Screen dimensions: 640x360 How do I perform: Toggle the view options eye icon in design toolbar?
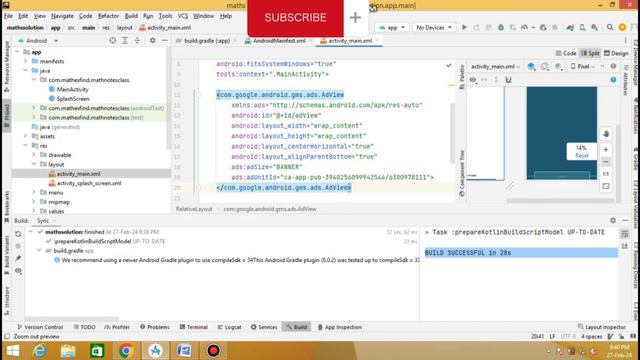pos(473,80)
